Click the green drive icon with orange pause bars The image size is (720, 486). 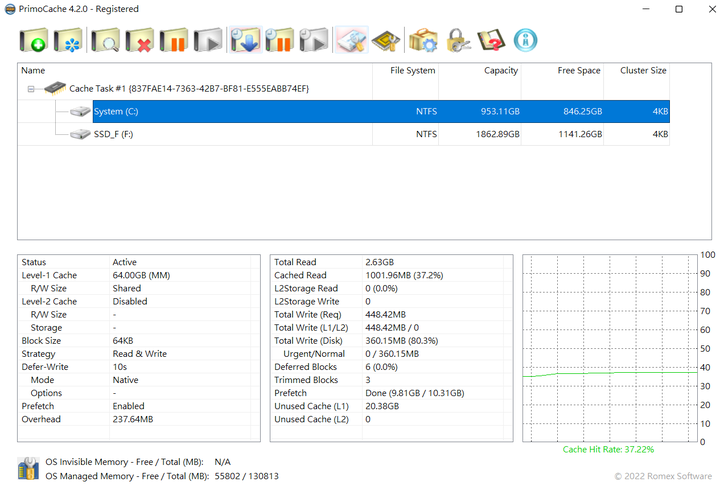coord(174,40)
